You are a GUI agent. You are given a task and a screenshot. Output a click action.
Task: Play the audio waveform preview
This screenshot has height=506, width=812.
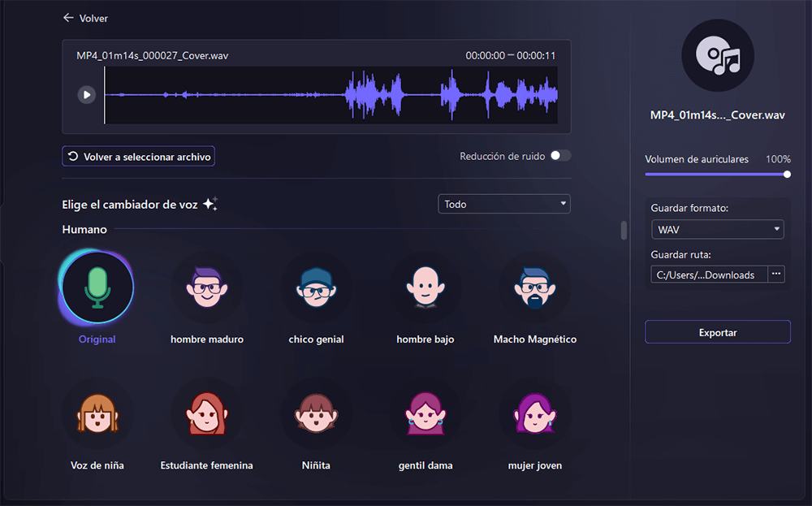pyautogui.click(x=86, y=95)
